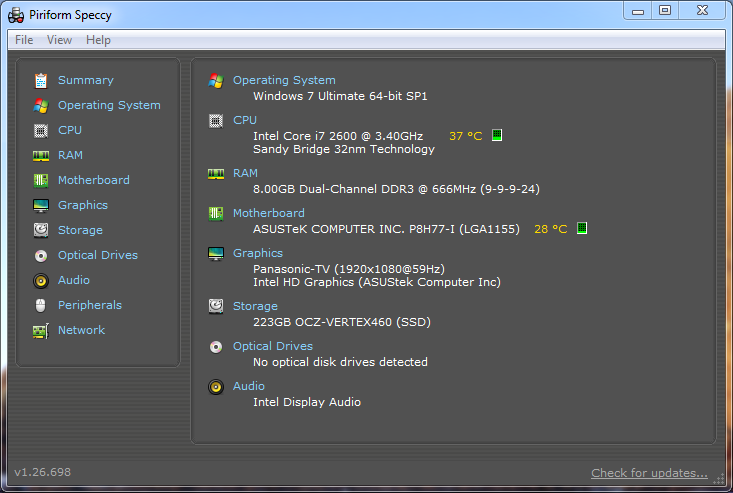Select the CPU chip icon in sidebar
The height and width of the screenshot is (493, 733).
(x=41, y=130)
